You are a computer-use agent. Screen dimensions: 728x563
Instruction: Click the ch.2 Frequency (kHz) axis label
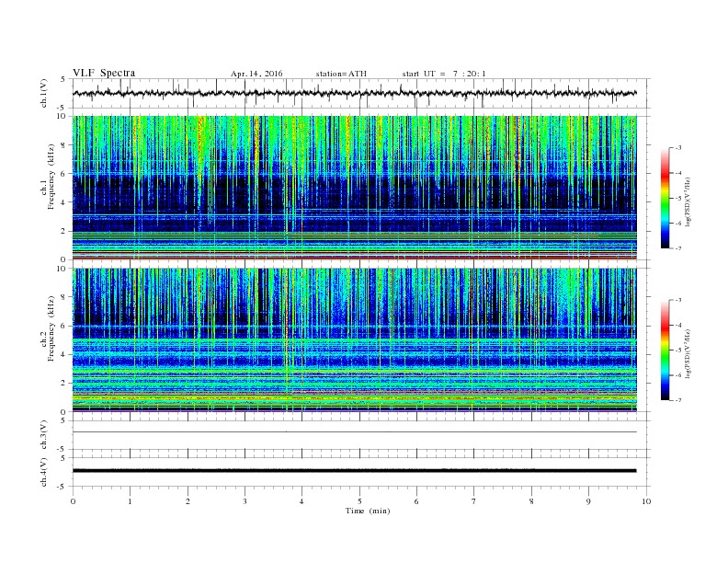pos(48,327)
